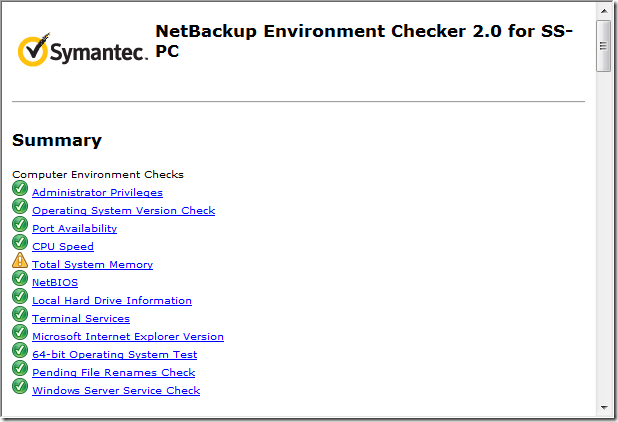Click the green check icon beside Port Availability
This screenshot has height=422, width=618.
click(20, 226)
